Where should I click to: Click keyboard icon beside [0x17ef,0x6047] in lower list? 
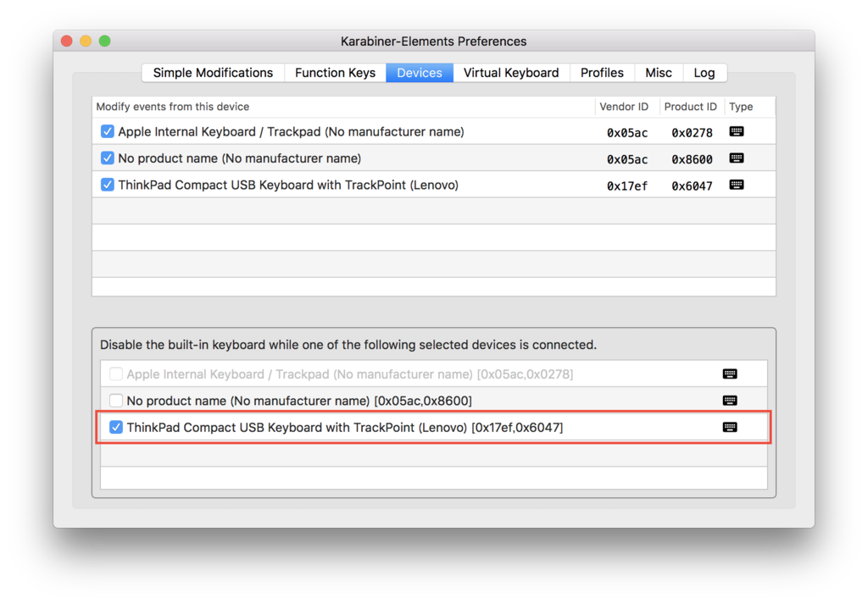[x=730, y=427]
